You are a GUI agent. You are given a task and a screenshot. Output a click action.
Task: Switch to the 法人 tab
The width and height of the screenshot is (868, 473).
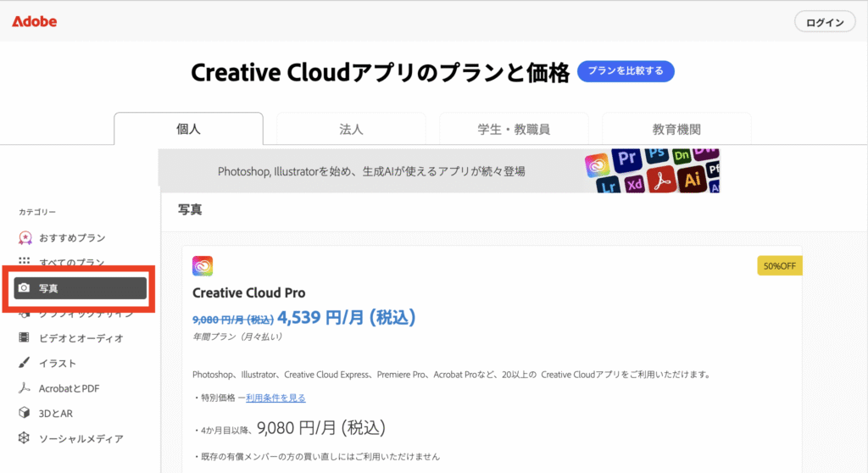351,130
